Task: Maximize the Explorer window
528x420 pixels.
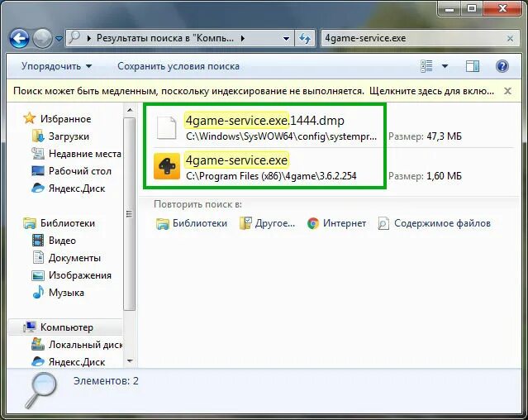Action: point(472,8)
